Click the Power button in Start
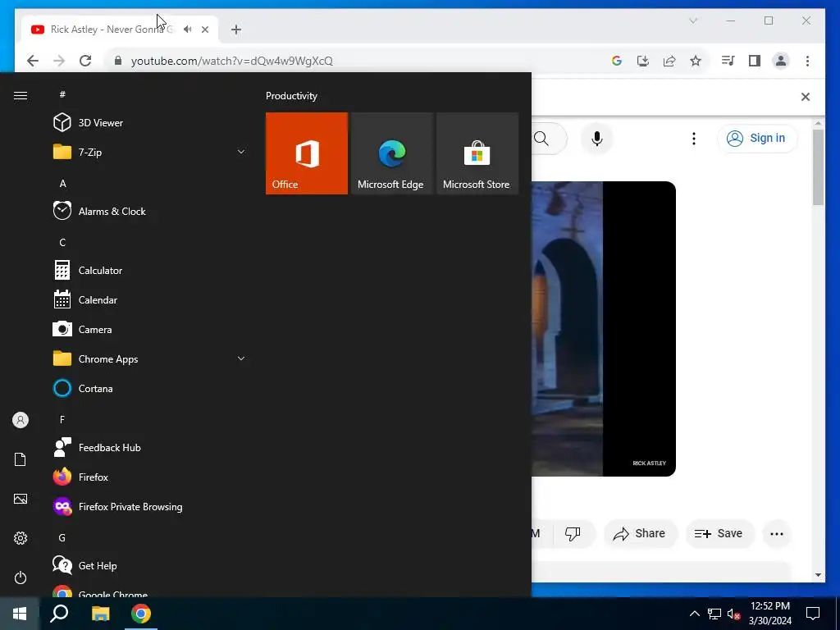Screen dimensions: 840x630 click(21, 577)
